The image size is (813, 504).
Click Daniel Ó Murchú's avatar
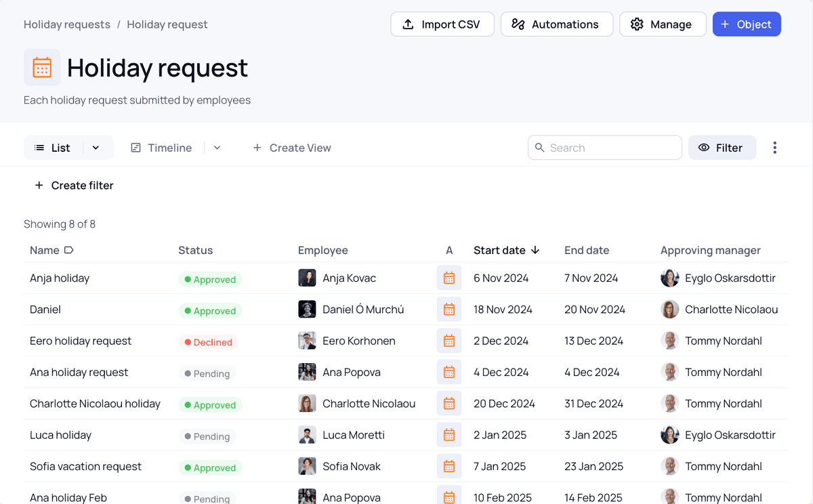click(307, 310)
